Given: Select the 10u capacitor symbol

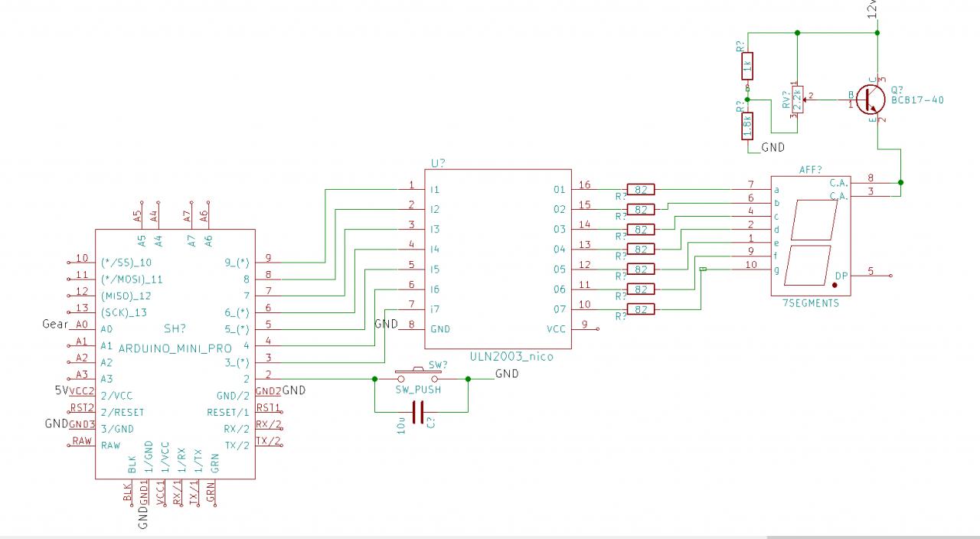Looking at the screenshot, I should (x=417, y=413).
